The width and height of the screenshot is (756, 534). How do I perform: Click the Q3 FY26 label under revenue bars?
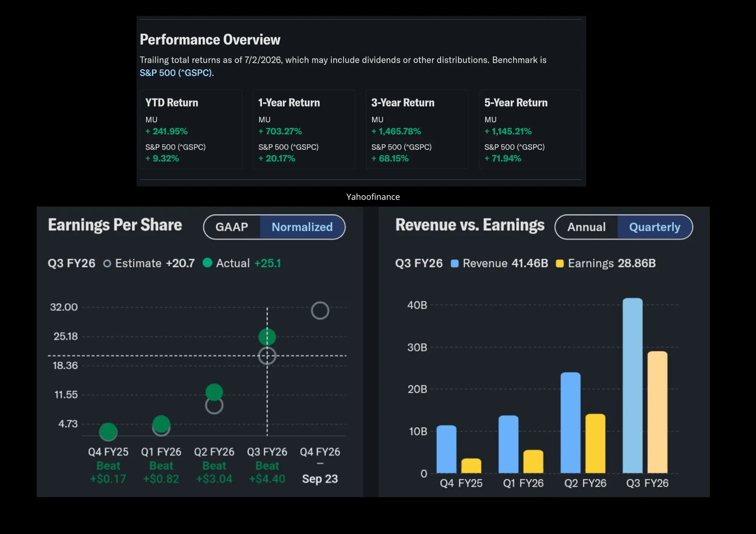(x=648, y=483)
